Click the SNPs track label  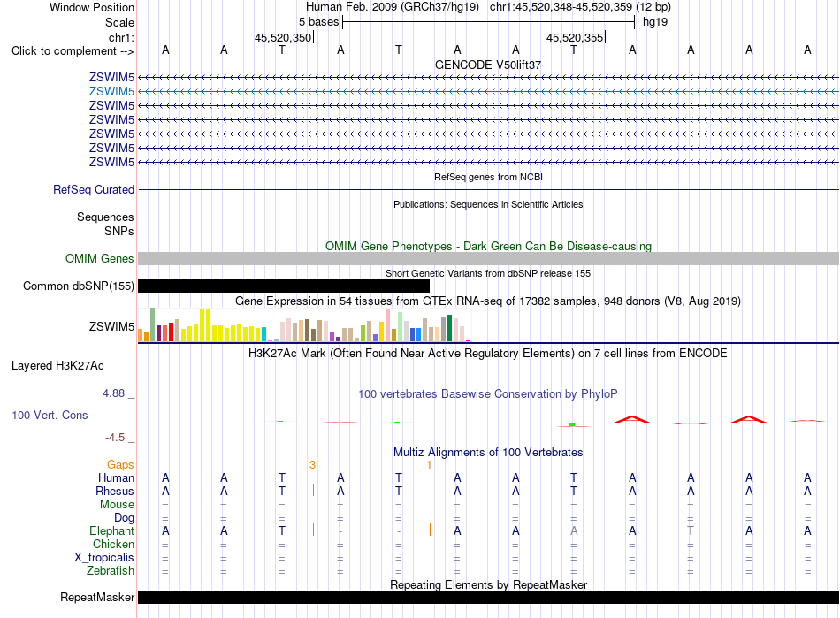119,232
